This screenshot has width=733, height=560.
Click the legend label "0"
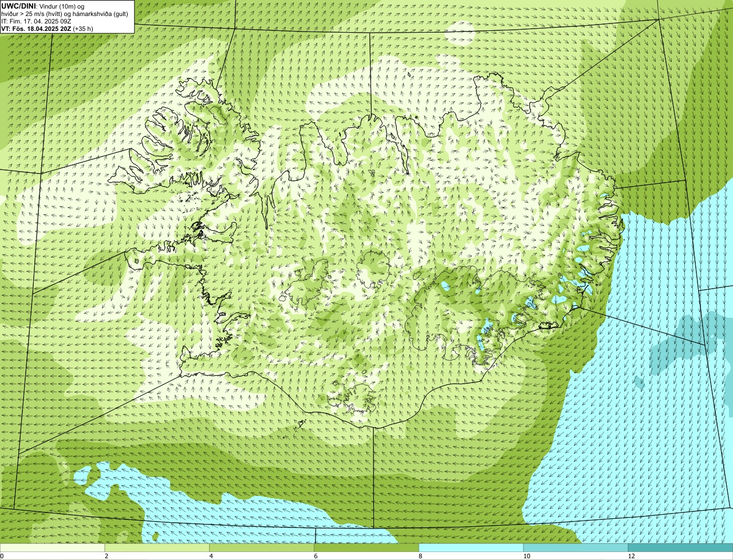pos(2,556)
